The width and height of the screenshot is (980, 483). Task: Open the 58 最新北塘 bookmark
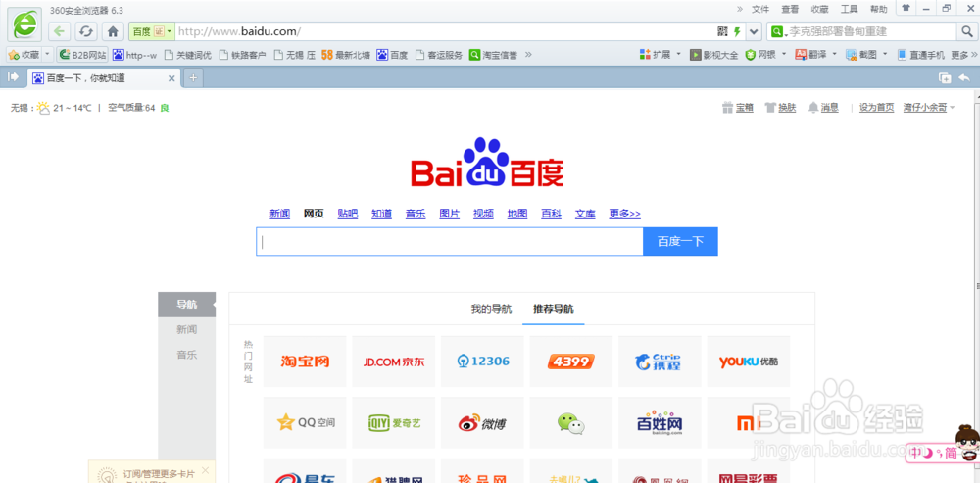click(x=346, y=55)
